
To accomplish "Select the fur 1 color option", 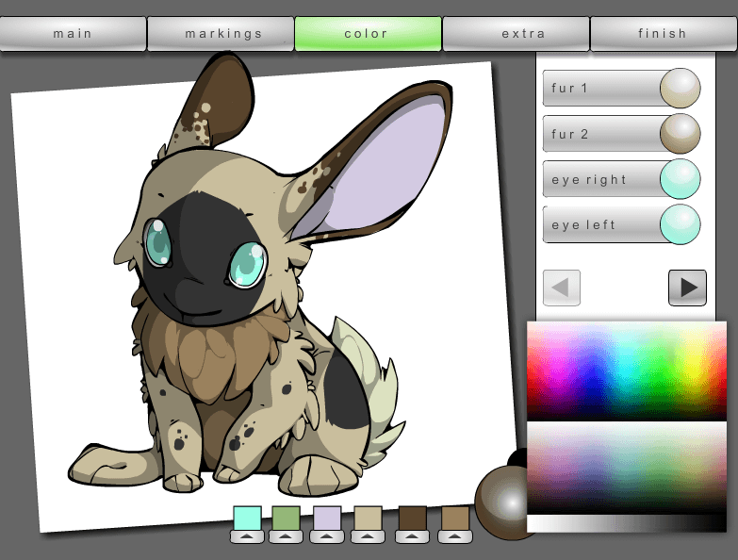I will tap(621, 88).
